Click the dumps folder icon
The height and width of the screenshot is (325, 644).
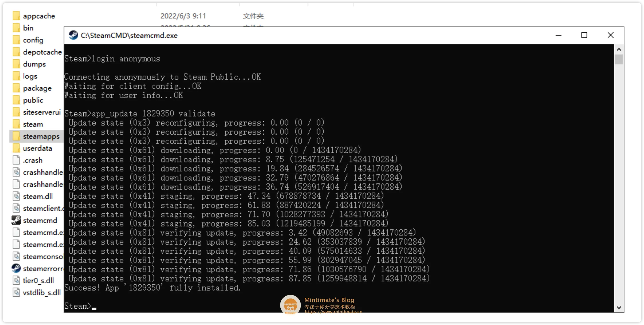pos(16,64)
